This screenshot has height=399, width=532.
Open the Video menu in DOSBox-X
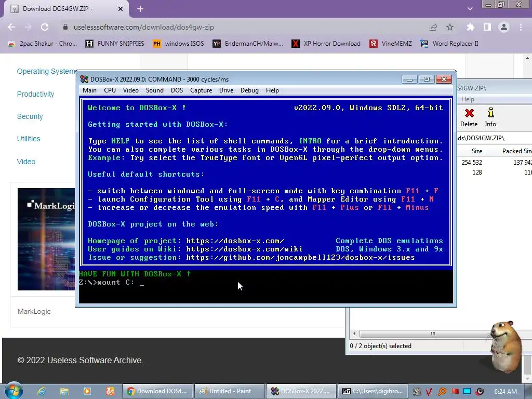click(130, 90)
